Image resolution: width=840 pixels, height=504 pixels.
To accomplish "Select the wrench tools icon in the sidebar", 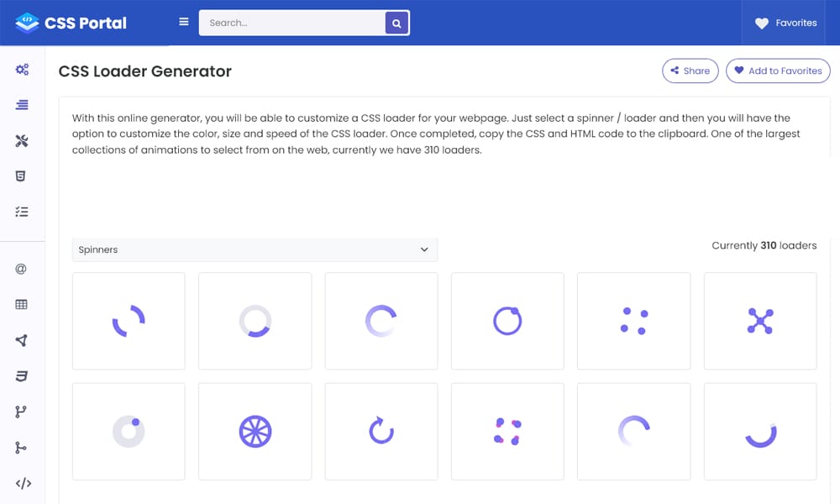I will [23, 140].
